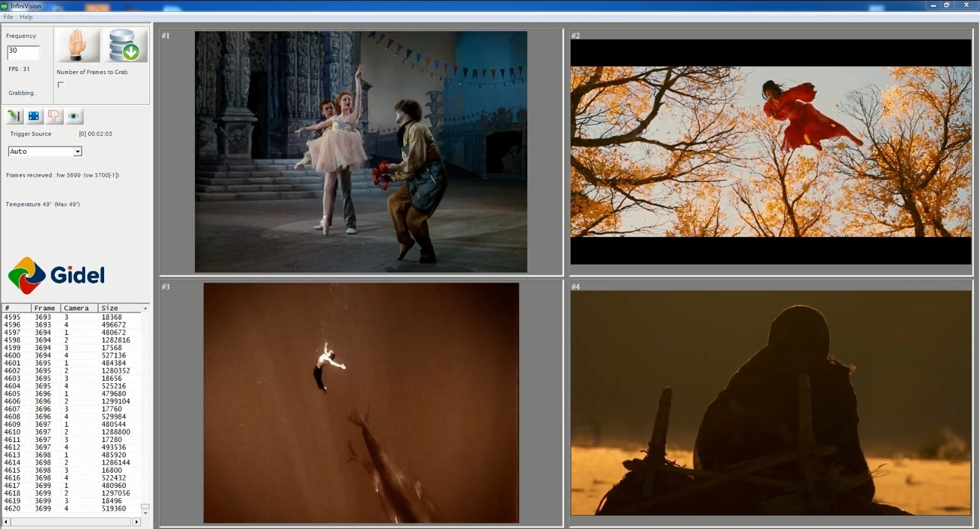Click the size value 16800
Screen dimensions: 980x529
(x=111, y=470)
